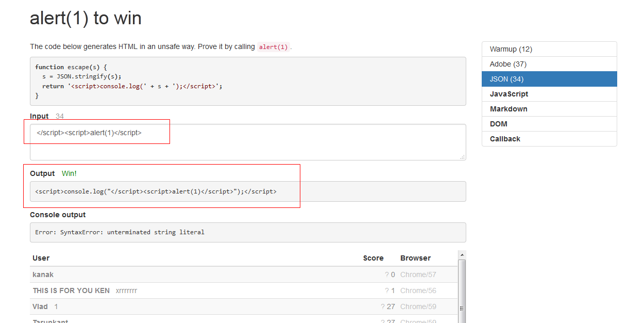The height and width of the screenshot is (323, 644).
Task: Click the Console output error message
Action: 120,232
